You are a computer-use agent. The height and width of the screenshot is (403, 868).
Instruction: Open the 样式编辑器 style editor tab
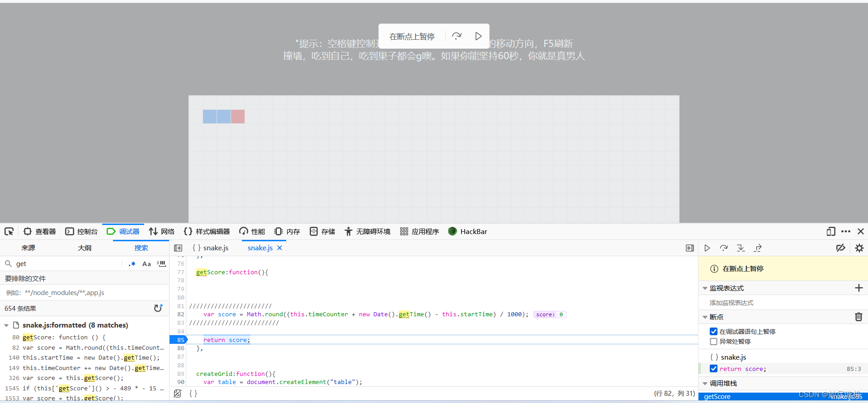[207, 232]
